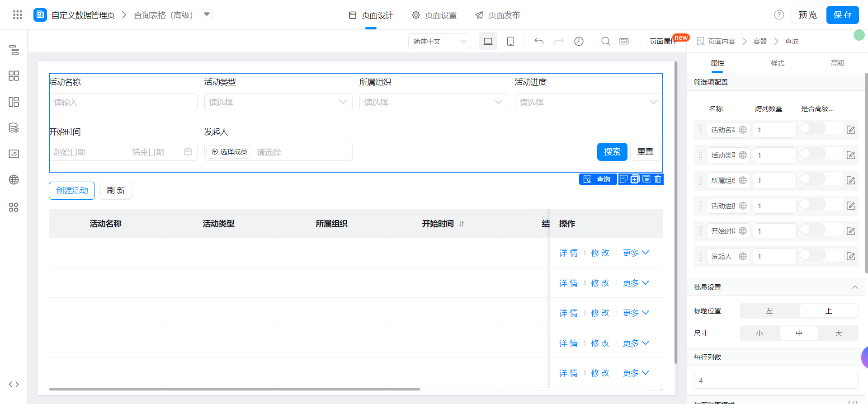Viewport: 868px width, 404px height.
Task: Open the plugins icon in sidebar
Action: click(14, 207)
